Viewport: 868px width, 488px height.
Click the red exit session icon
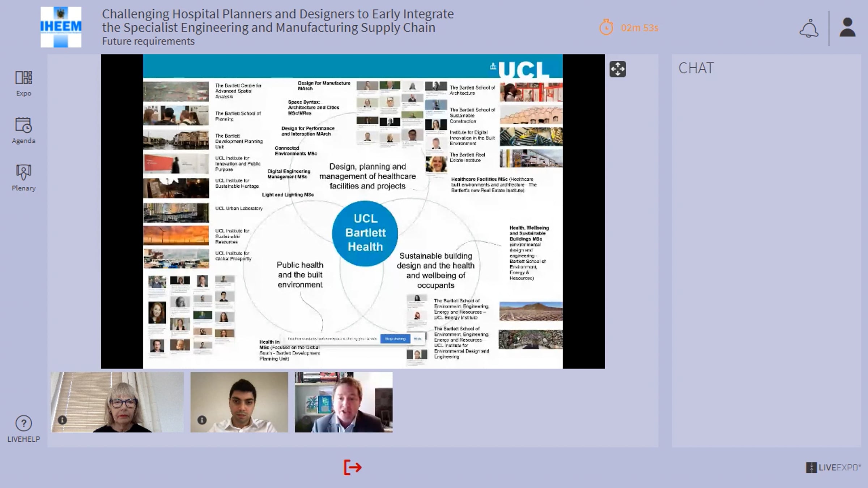pyautogui.click(x=353, y=467)
